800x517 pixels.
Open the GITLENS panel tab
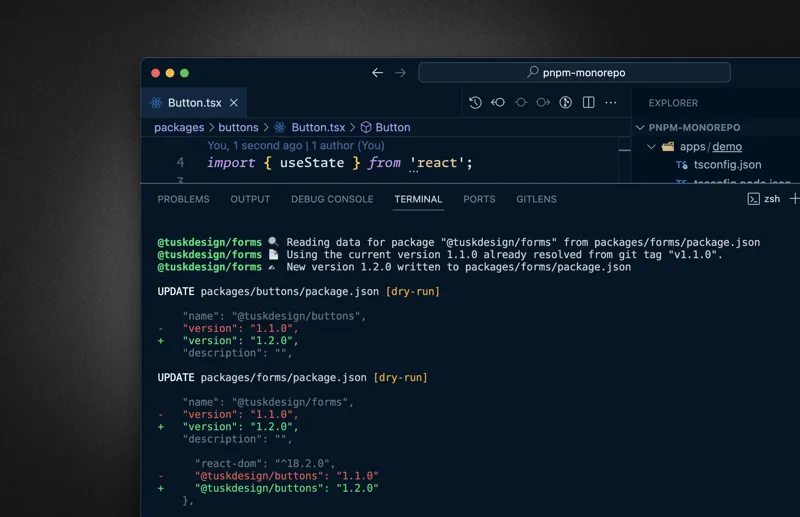pos(536,199)
